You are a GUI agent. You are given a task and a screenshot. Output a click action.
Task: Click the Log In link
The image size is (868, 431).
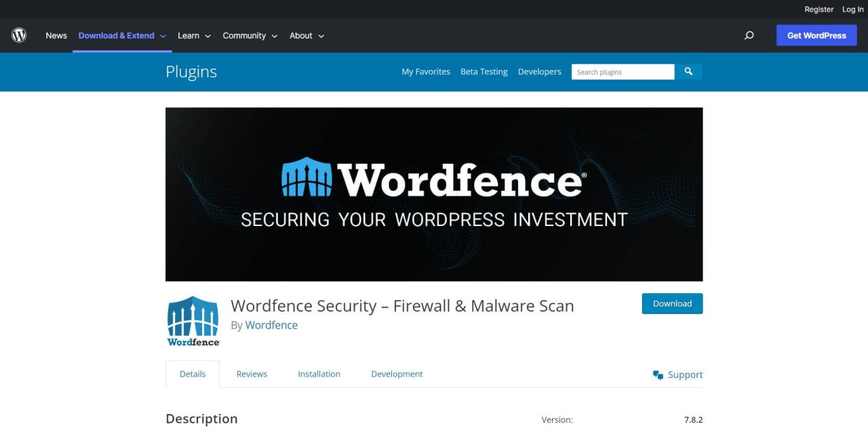coord(853,9)
